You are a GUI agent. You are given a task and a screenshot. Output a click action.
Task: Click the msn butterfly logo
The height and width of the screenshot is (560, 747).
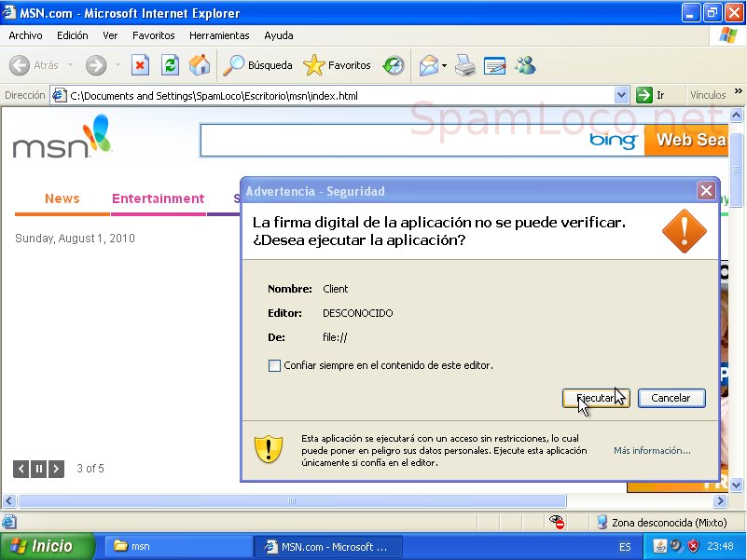click(62, 137)
